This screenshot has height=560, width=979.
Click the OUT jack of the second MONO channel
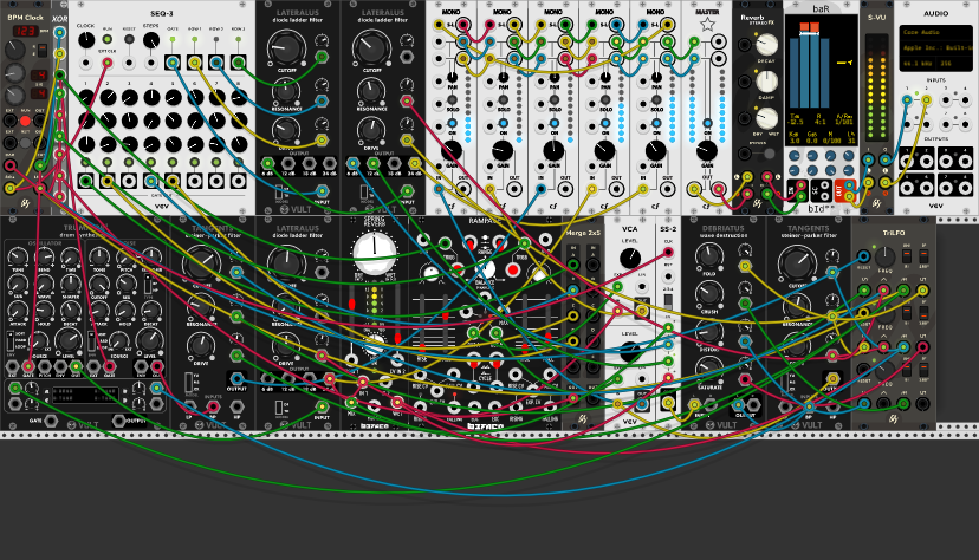pyautogui.click(x=516, y=189)
